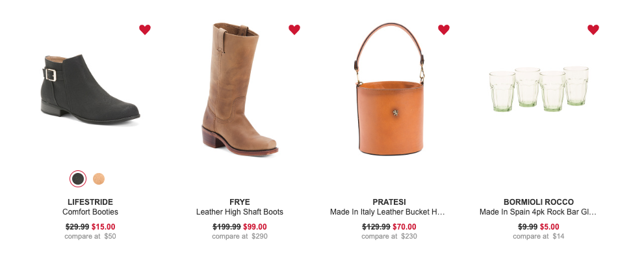644x264 pixels.
Task: Unfavorite the LifeStride Comfort Booties heart
Action: 144,30
